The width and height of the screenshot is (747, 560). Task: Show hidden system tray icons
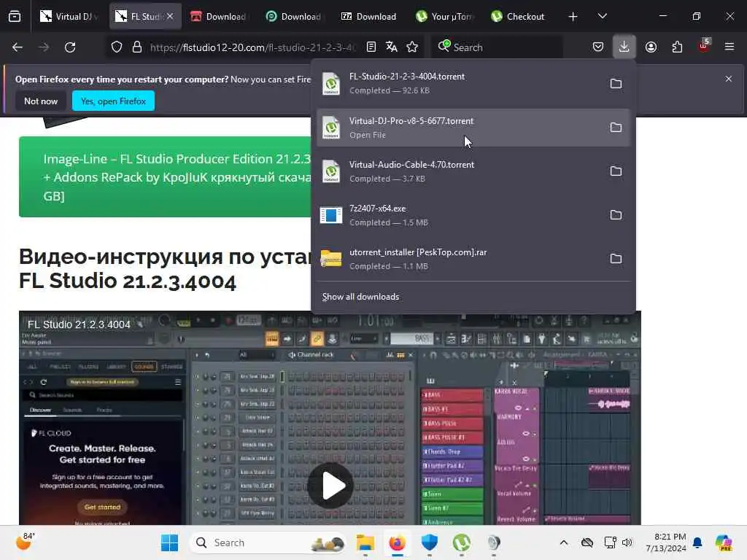click(x=564, y=542)
